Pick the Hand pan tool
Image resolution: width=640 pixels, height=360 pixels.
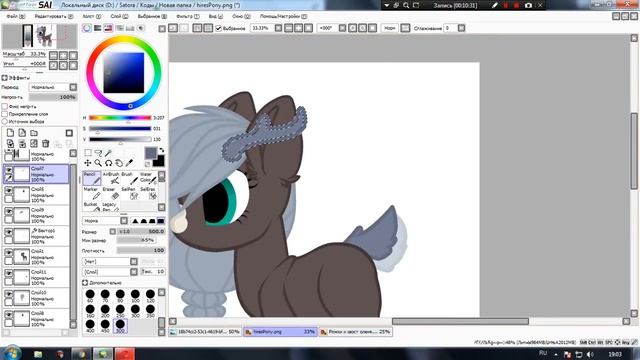coord(119,163)
